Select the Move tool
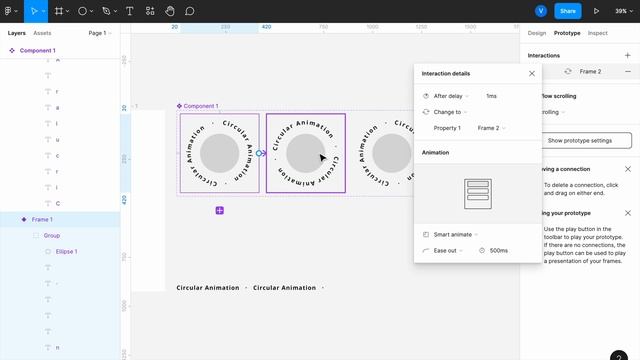Image resolution: width=640 pixels, height=360 pixels. (34, 11)
